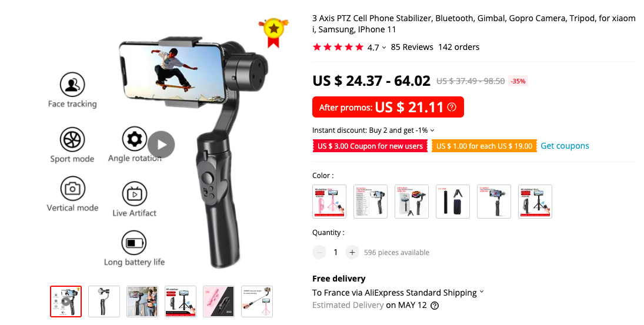Screen dimensions: 644x325
Task: Expand the instant discount Buy 2 details
Action: coord(432,130)
